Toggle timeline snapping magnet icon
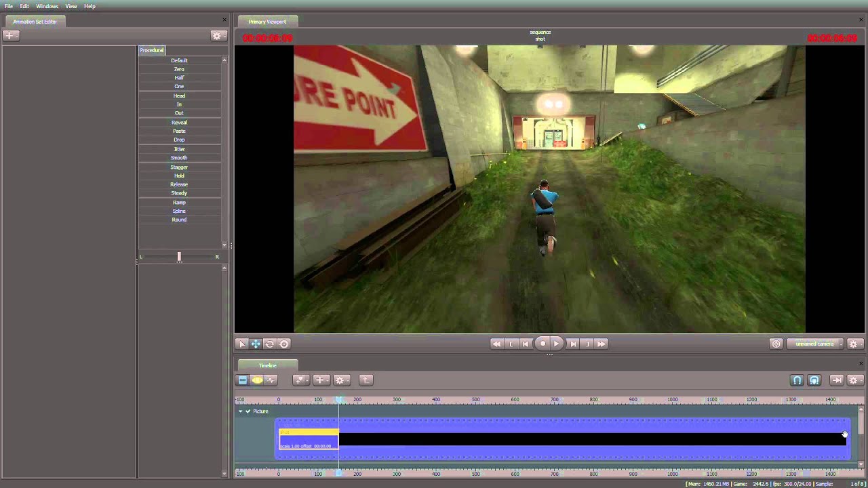Image resolution: width=868 pixels, height=488 pixels. tap(797, 380)
